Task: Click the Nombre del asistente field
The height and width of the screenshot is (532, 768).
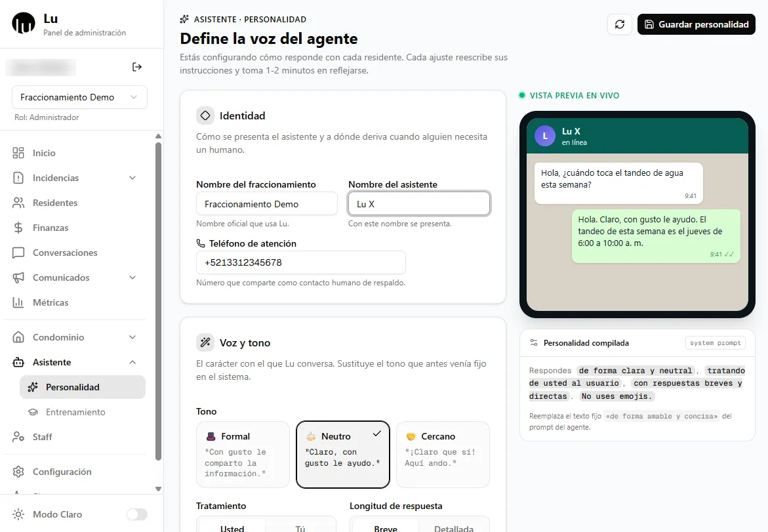Action: point(419,204)
